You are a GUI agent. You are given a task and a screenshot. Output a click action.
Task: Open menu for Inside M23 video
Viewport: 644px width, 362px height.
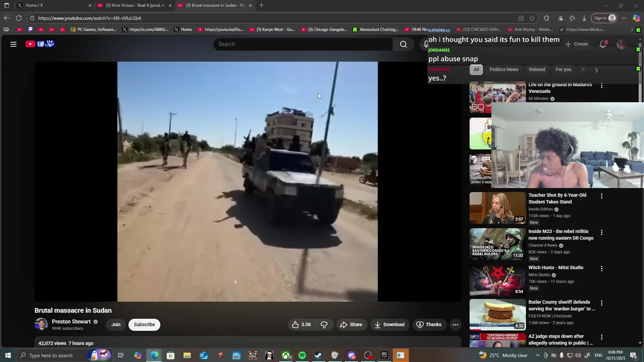[x=601, y=232]
